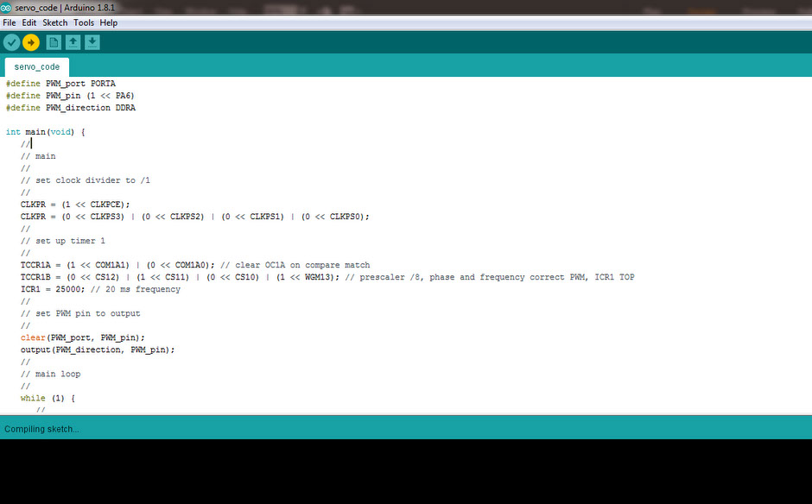
Task: Click the line '#define PWM_direction DDRA'
Action: click(x=71, y=108)
